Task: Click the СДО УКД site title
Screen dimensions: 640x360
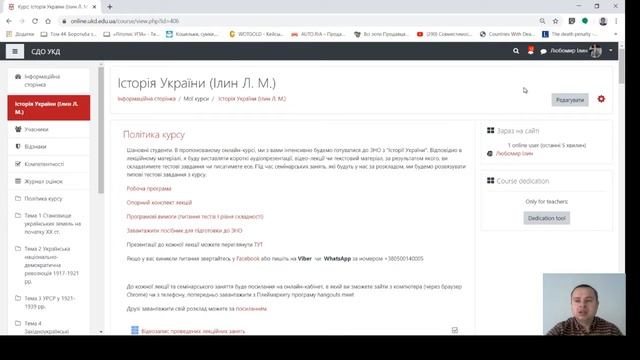Action: pos(45,52)
